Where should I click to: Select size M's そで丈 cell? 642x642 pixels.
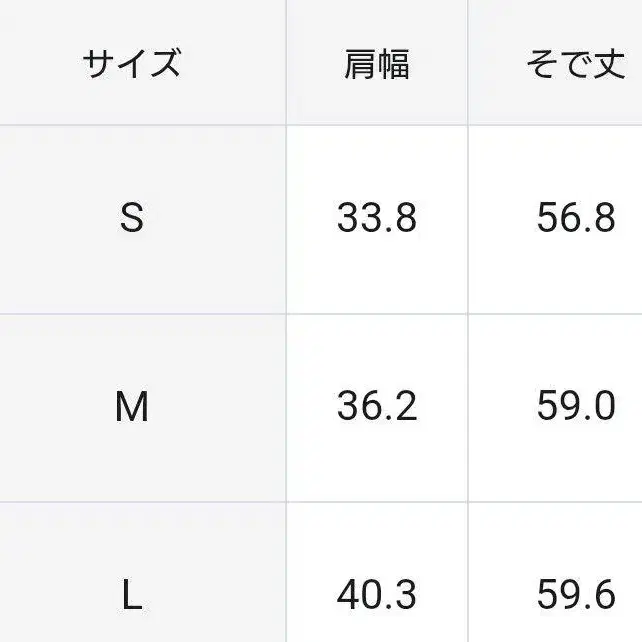575,407
